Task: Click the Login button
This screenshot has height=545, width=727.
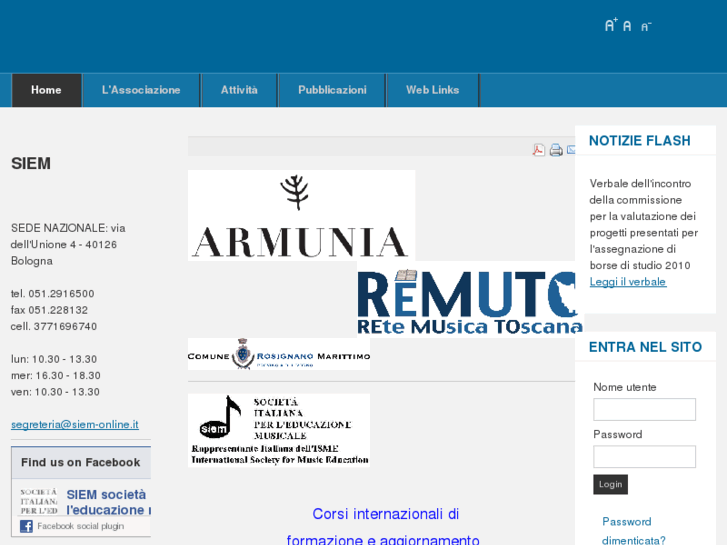Action: (x=610, y=484)
